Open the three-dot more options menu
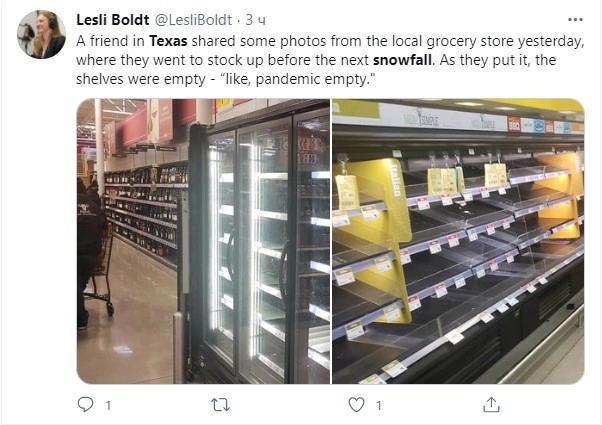Viewport: 602px width, 425px height. pos(575,19)
